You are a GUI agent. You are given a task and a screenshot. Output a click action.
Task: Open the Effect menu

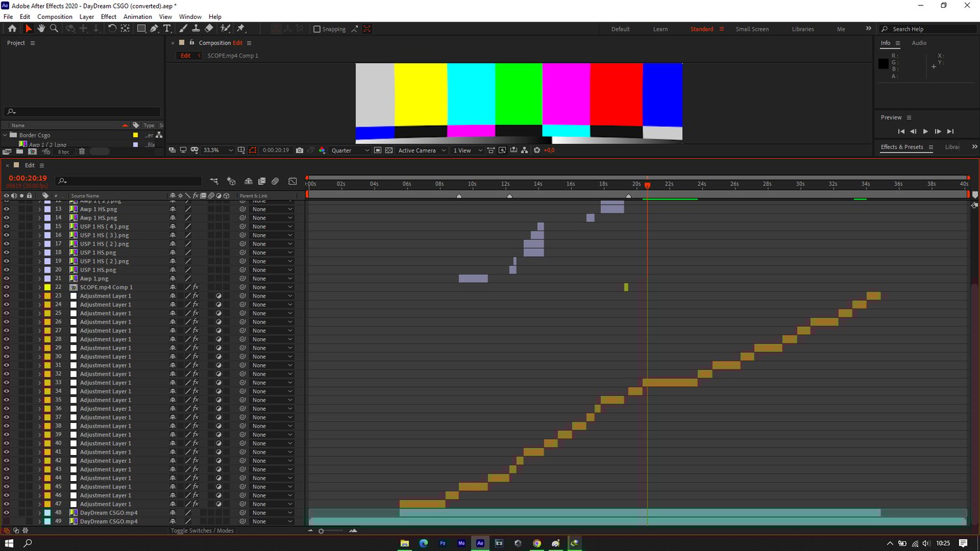pyautogui.click(x=108, y=17)
